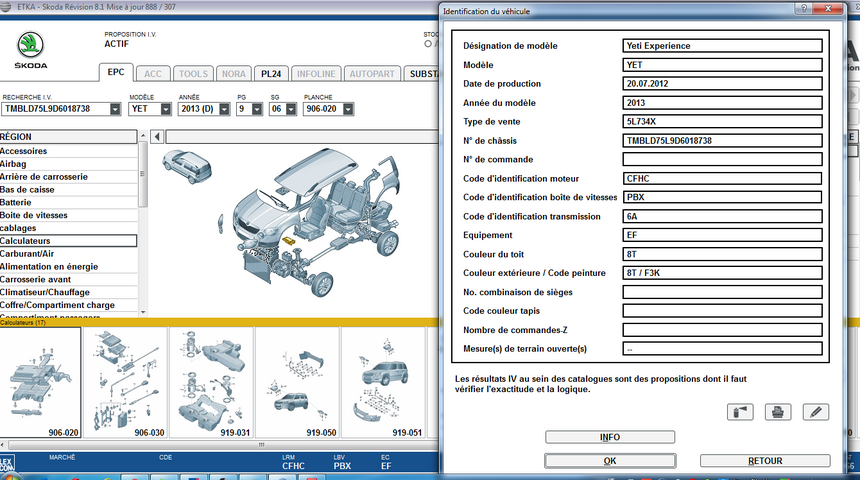This screenshot has height=480, width=860.
Task: Select Carburant/Air entry
Action: 69,253
